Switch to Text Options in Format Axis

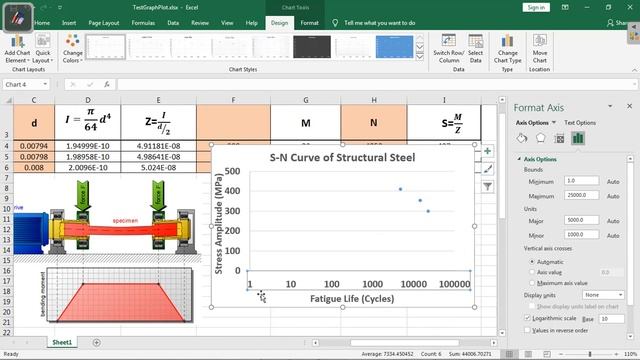(580, 122)
